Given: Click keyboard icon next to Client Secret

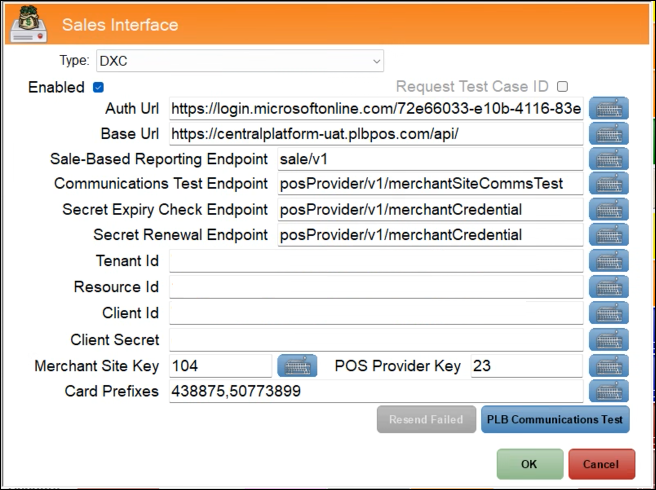Looking at the screenshot, I should pyautogui.click(x=608, y=340).
